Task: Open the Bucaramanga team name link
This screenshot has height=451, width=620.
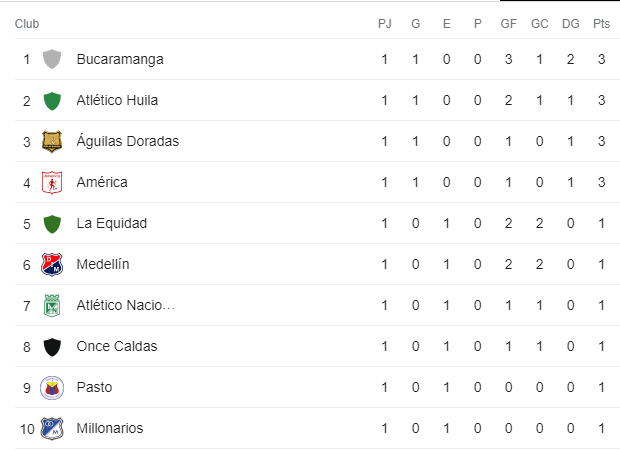Action: [120, 59]
